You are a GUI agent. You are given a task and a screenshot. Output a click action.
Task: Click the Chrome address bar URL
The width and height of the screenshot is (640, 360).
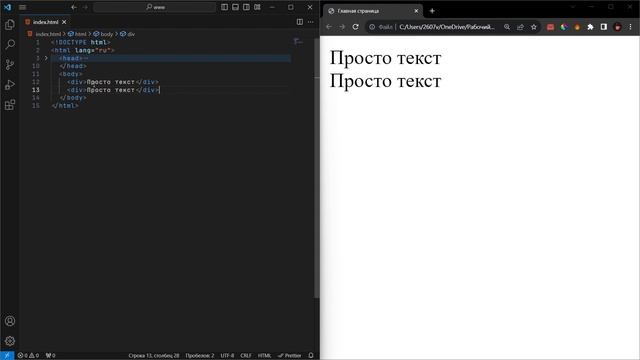[447, 27]
